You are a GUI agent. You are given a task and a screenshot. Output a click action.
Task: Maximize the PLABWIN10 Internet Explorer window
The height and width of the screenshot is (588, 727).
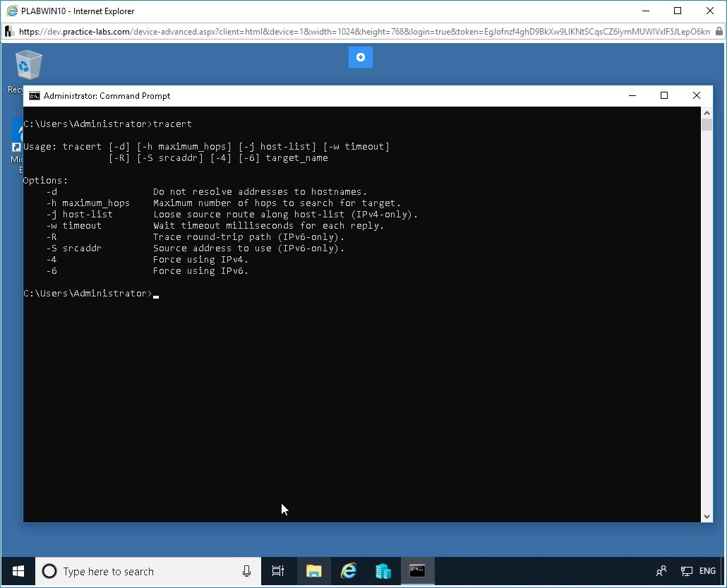point(678,11)
